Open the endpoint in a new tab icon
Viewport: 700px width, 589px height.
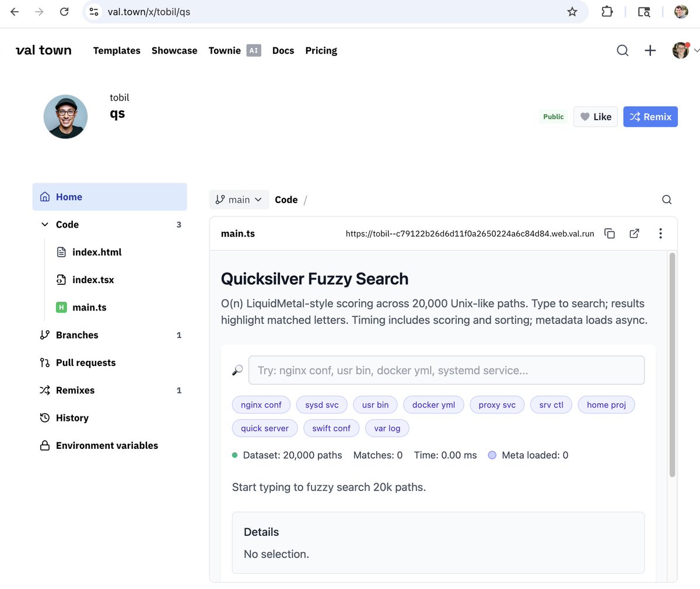coord(635,233)
